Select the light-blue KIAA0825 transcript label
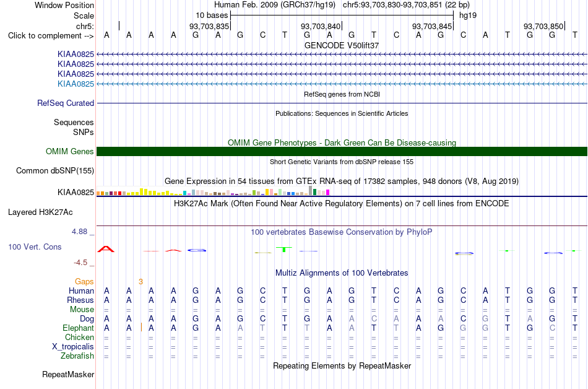The width and height of the screenshot is (588, 389). (x=76, y=84)
